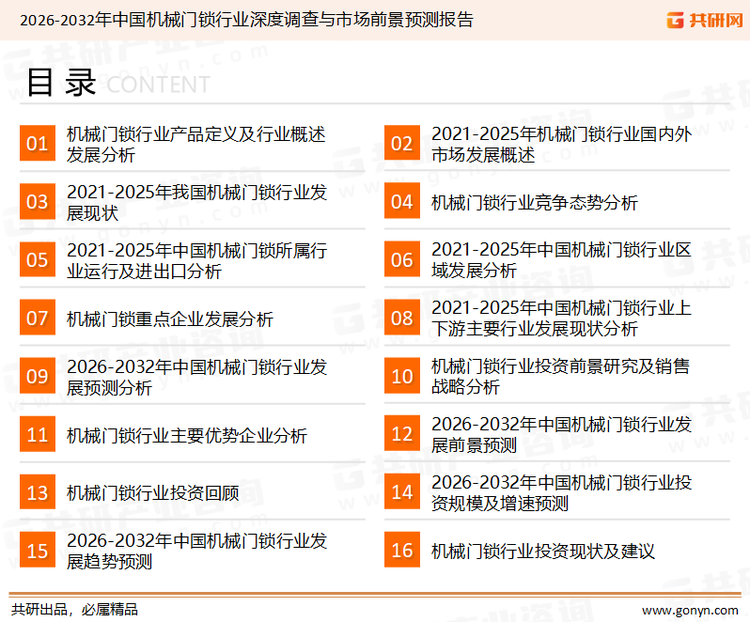The image size is (750, 622).
Task: Select the 07 number badge
Action: coord(37,319)
